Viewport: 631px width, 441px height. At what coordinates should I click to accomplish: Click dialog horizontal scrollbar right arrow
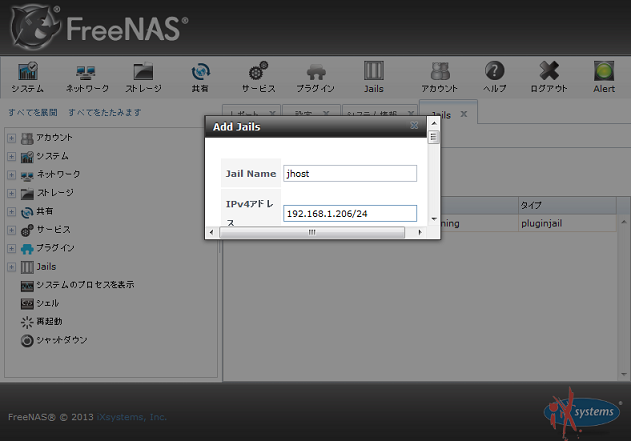pos(420,232)
